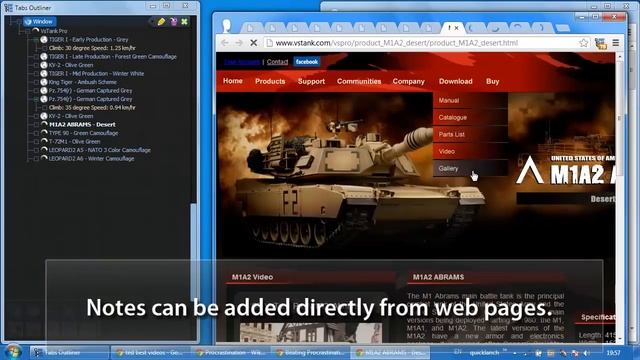Viewport: 640px width, 360px height.
Task: Select Climb: 30 degree Speed: 1.25 km/hr note
Action: click(92, 48)
